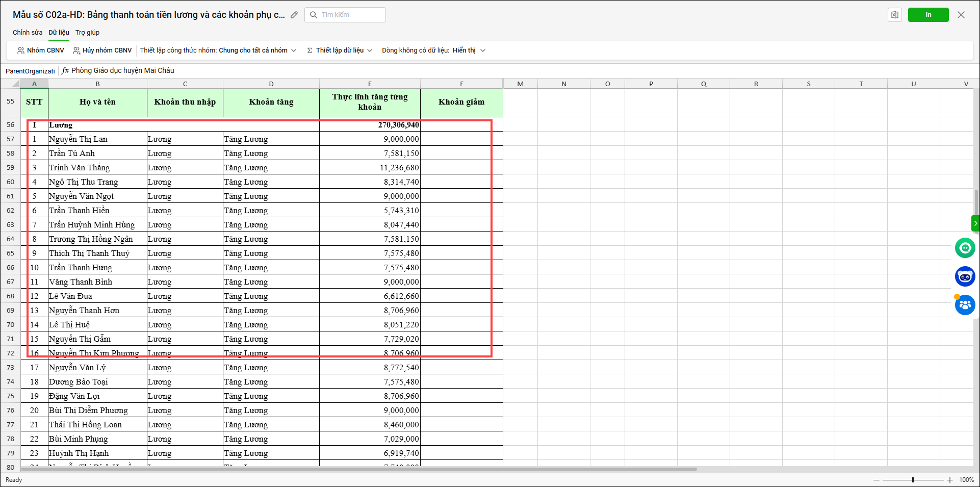
Task: Open the blue robot assistant icon
Action: 965,276
